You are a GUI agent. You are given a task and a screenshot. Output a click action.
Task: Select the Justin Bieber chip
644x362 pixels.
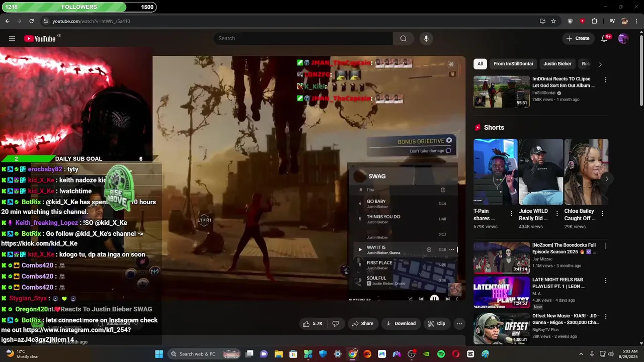pyautogui.click(x=557, y=64)
